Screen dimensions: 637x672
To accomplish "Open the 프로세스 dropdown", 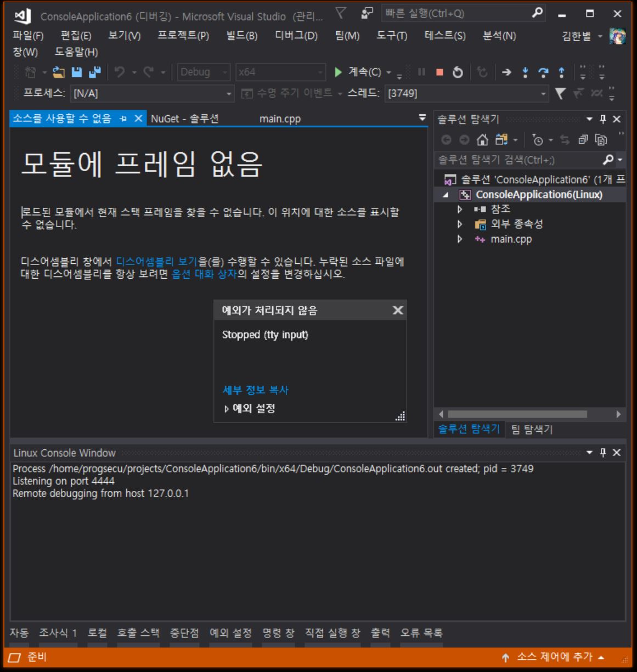I will (x=229, y=93).
